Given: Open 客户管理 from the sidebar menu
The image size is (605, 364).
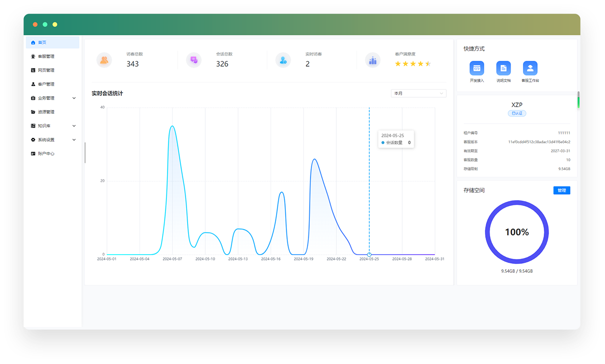Looking at the screenshot, I should (x=46, y=84).
